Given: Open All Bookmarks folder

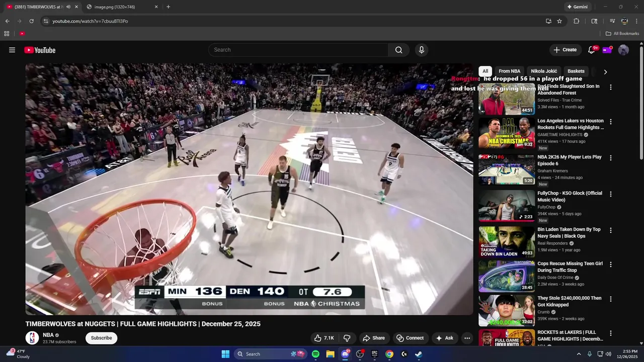Looking at the screenshot, I should click(622, 34).
